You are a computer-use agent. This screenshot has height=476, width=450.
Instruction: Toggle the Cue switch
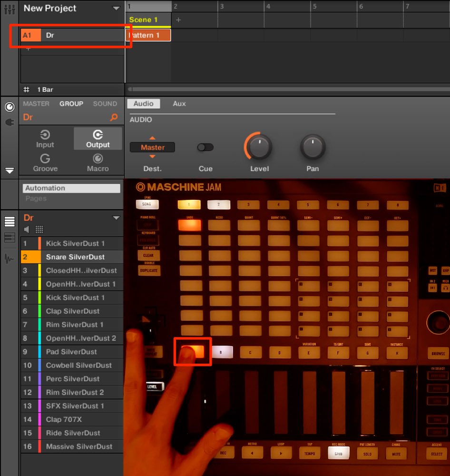[205, 147]
